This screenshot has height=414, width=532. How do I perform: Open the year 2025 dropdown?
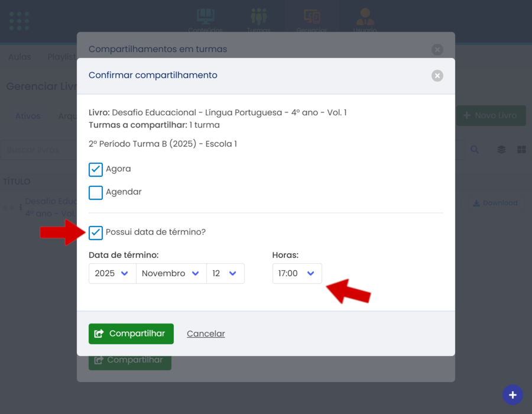coord(112,273)
